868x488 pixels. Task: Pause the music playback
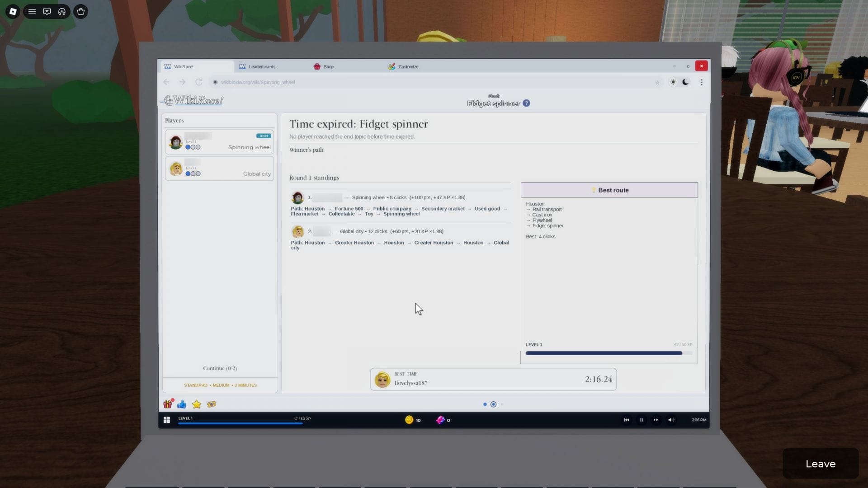(641, 420)
